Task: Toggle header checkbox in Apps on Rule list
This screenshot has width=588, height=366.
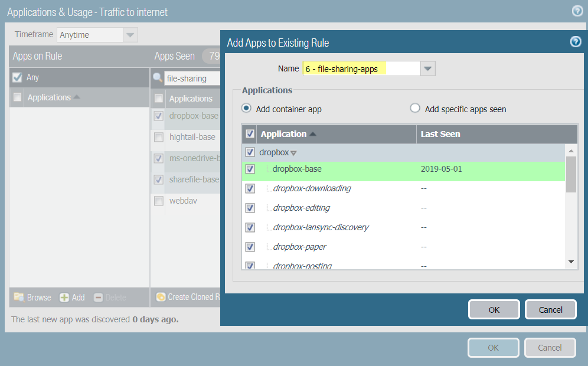Action: [x=17, y=97]
